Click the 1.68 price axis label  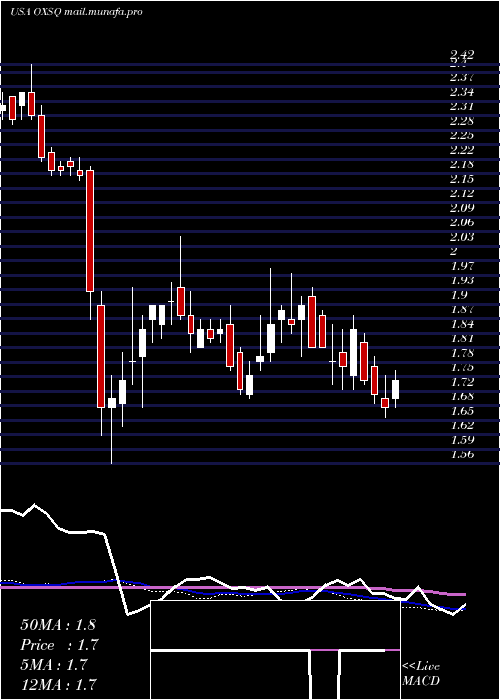462,396
